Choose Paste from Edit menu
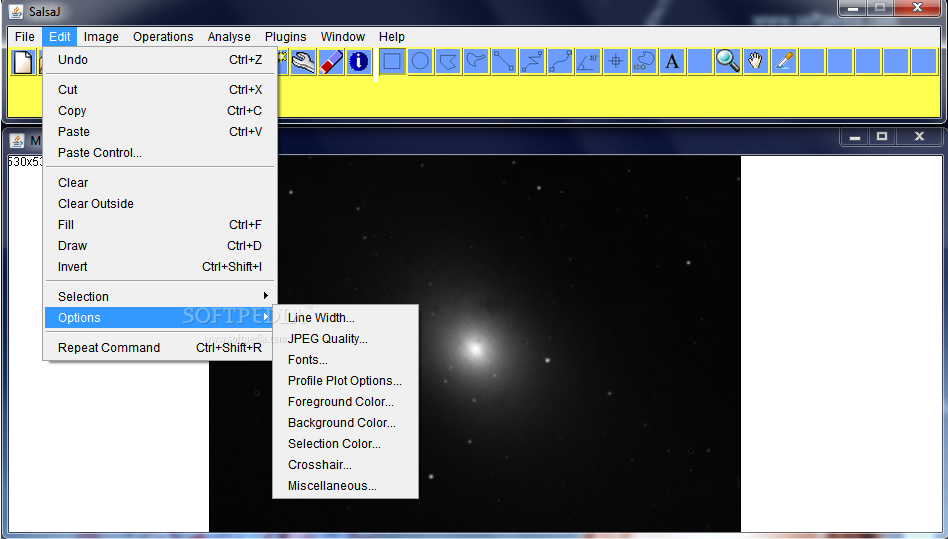Viewport: 948px width, 539px height. pyautogui.click(x=160, y=132)
